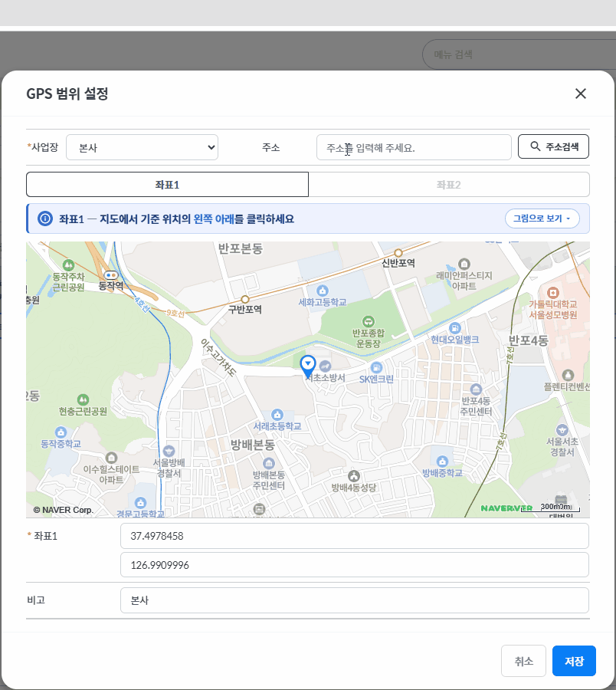Focus the 주소 address input field

[x=414, y=147]
